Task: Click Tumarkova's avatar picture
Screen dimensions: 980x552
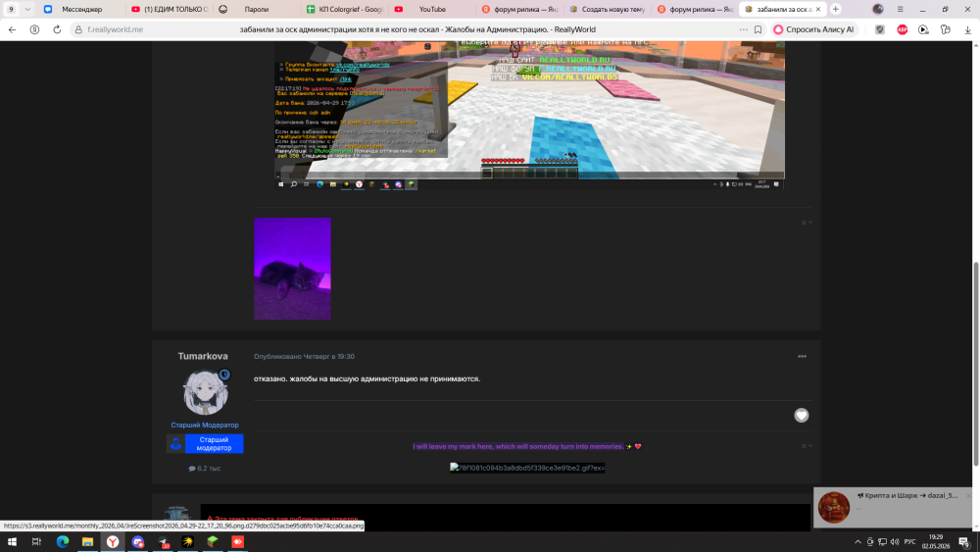Action: click(205, 392)
